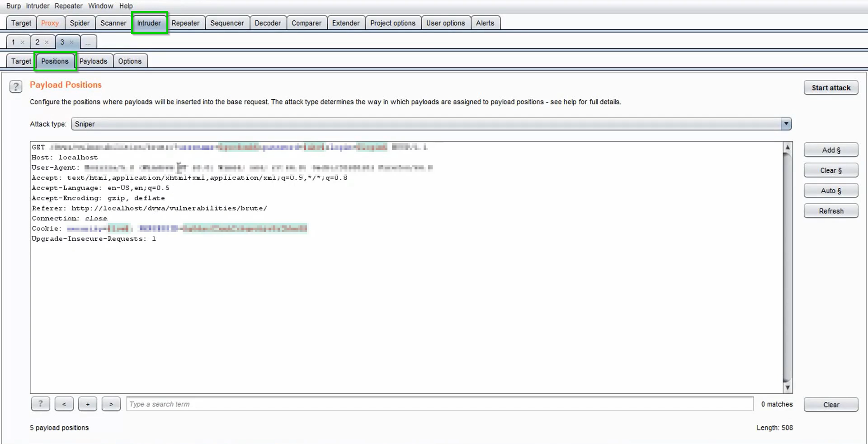
Task: Open the Payload Positions help icon
Action: pyautogui.click(x=16, y=87)
